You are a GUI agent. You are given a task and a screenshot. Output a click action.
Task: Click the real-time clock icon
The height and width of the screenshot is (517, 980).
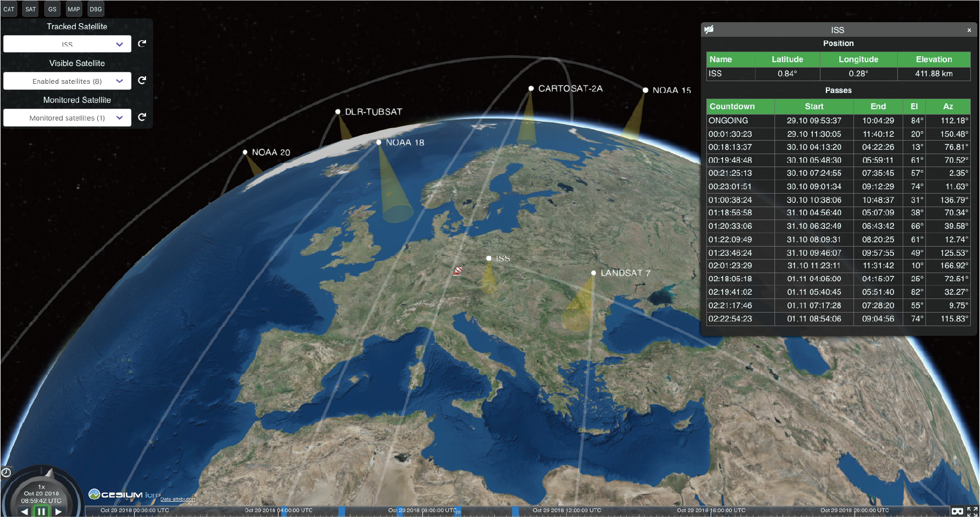(6, 473)
